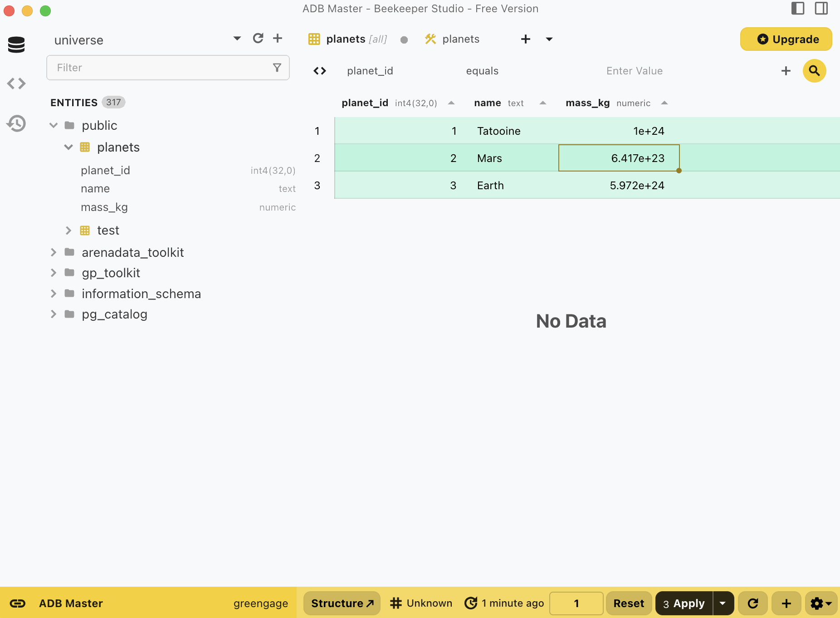
Task: Toggle raw filter code brackets icon
Action: [320, 71]
